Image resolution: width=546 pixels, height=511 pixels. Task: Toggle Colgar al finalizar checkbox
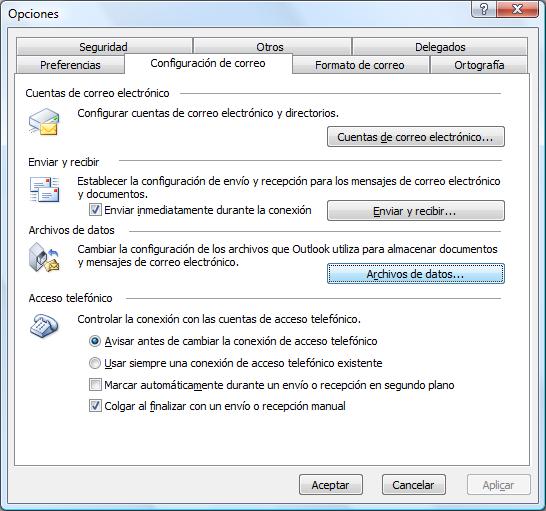(95, 406)
